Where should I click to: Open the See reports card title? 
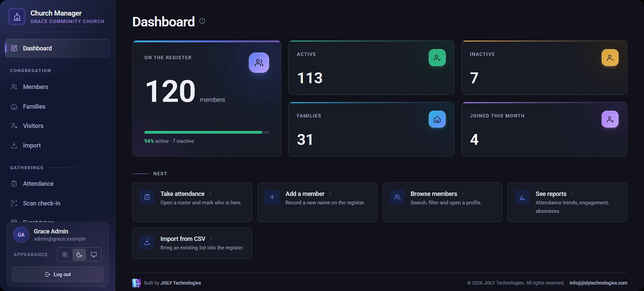coord(551,194)
